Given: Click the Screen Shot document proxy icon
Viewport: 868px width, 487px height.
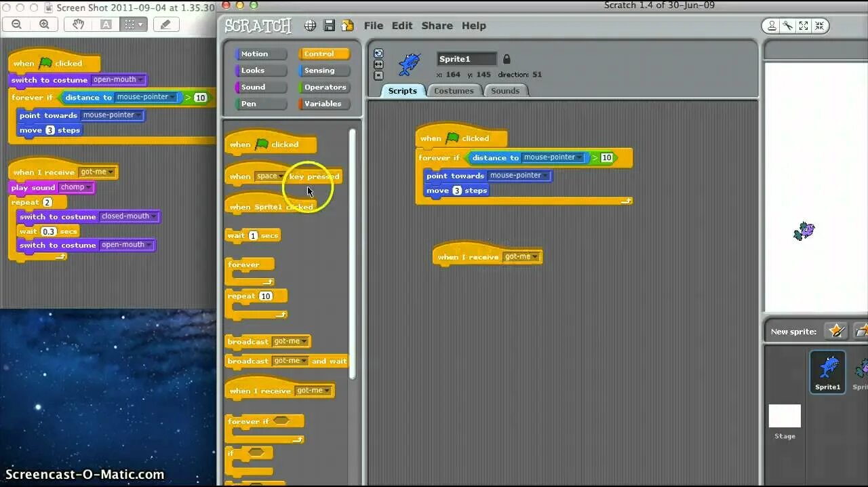Looking at the screenshot, I should pyautogui.click(x=47, y=7).
